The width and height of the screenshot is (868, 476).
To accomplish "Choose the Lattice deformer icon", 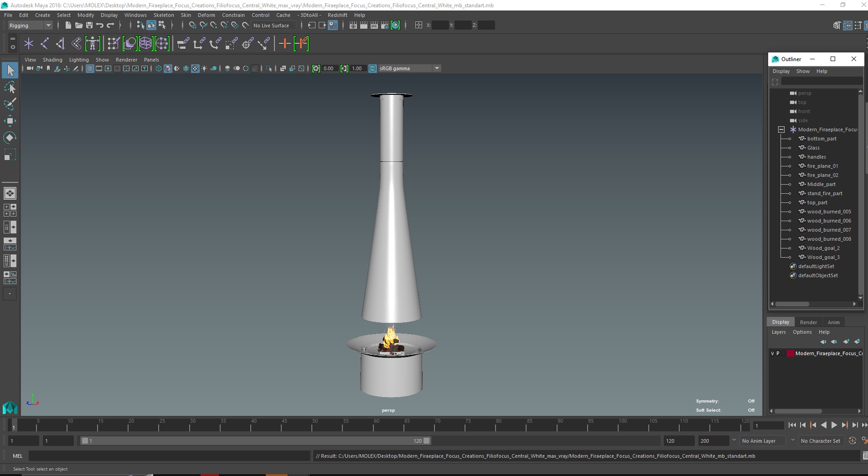I will [x=145, y=44].
